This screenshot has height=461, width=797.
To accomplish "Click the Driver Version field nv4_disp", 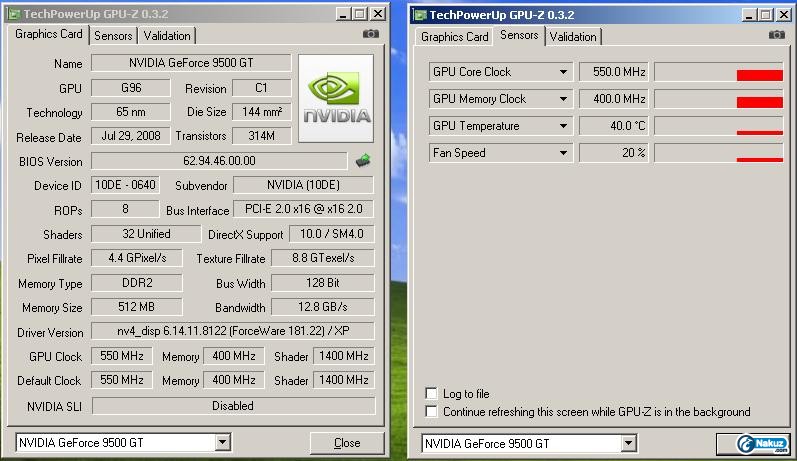I will tap(233, 331).
